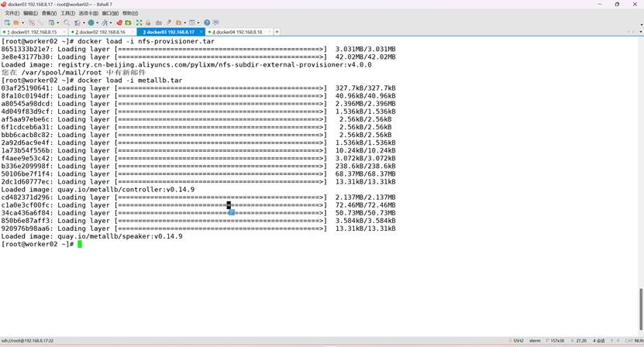This screenshot has width=644, height=347.
Task: Click the SSH2 status bar entry
Action: 518,341
